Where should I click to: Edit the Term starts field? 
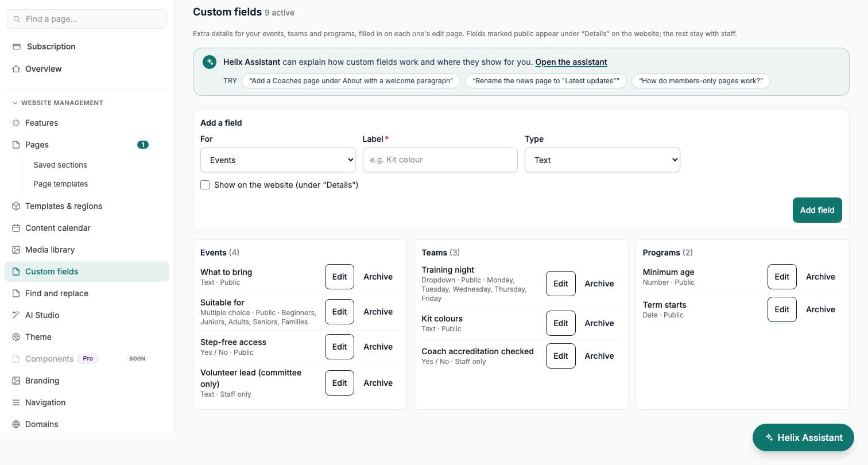click(782, 309)
